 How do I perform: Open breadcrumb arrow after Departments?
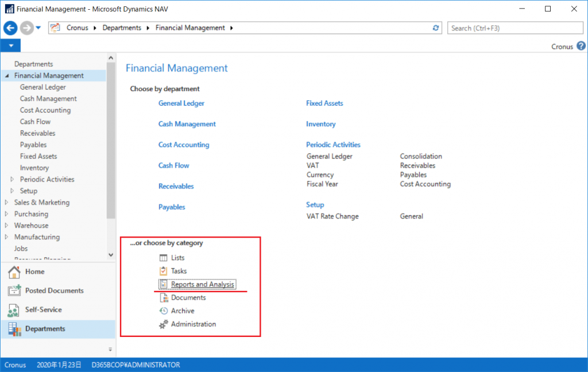(x=148, y=28)
